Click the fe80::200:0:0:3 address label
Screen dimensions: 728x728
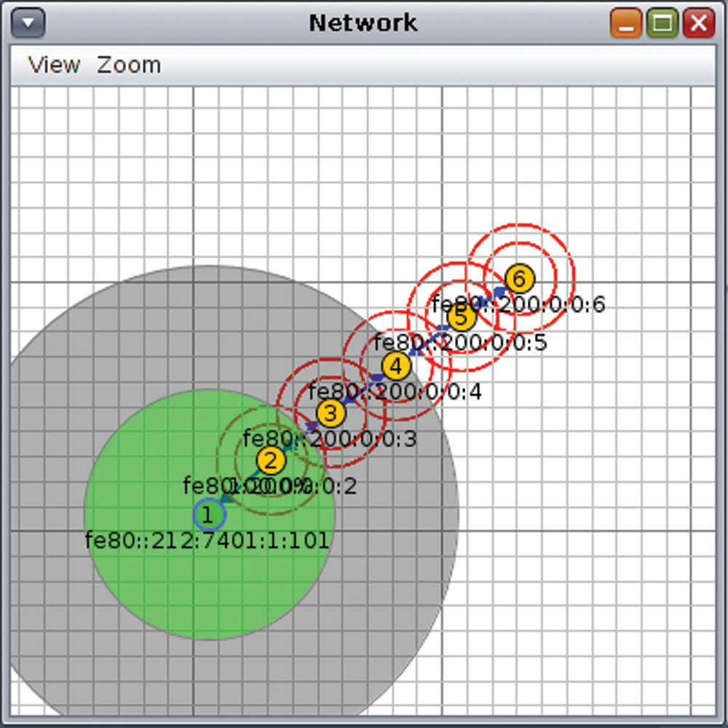click(330, 439)
